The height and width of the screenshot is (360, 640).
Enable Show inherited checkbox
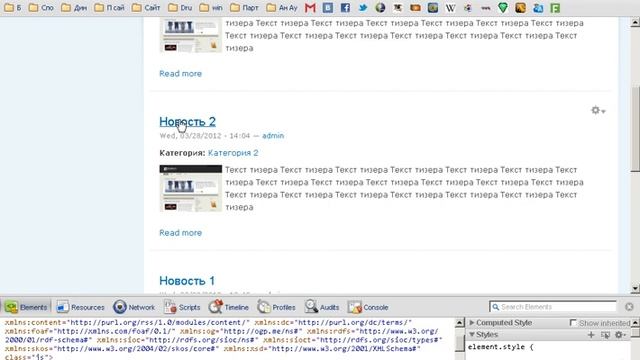tap(573, 322)
